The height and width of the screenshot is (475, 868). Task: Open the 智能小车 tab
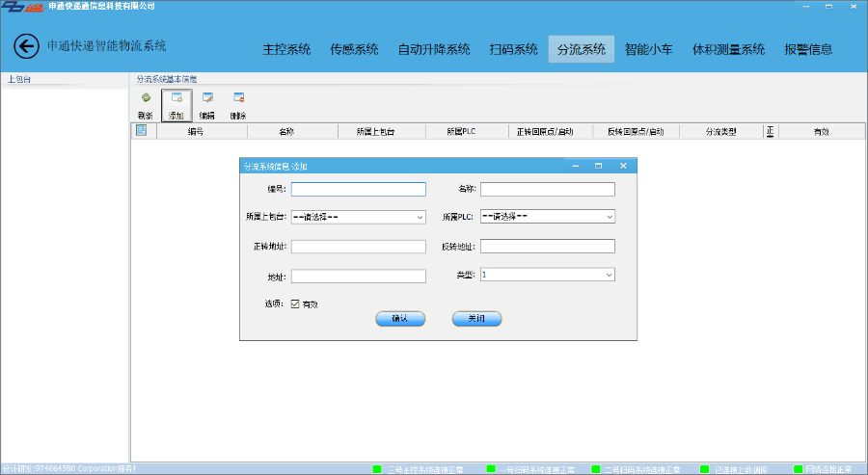pos(649,49)
